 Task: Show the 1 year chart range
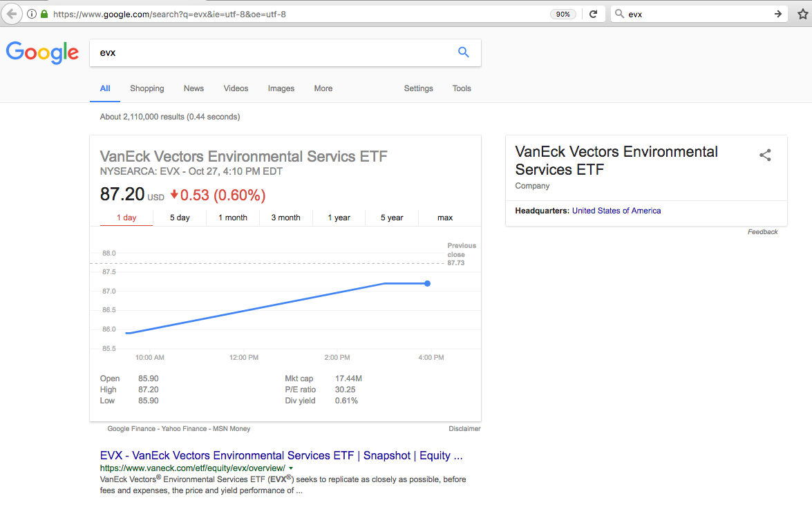pyautogui.click(x=339, y=218)
